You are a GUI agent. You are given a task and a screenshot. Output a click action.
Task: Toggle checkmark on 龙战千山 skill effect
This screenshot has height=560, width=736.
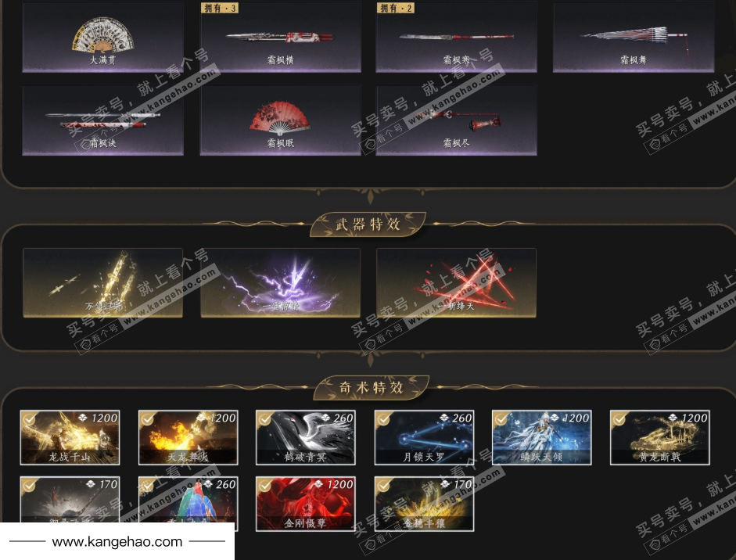30,418
